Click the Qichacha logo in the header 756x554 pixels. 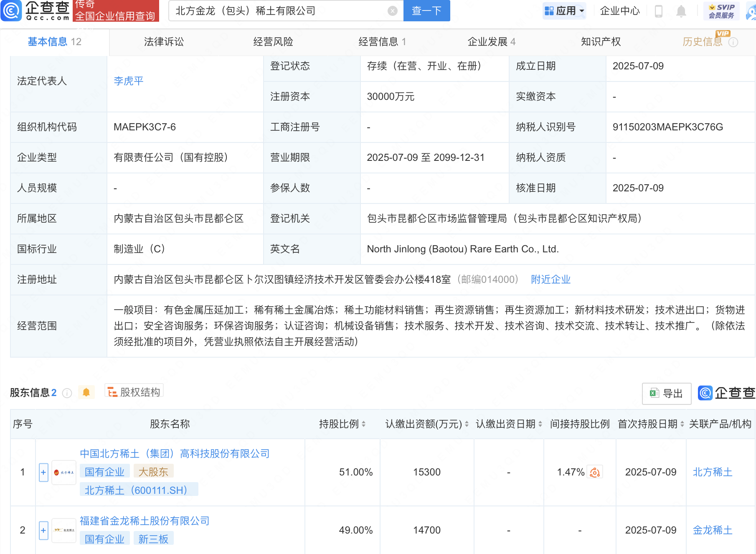click(x=35, y=10)
